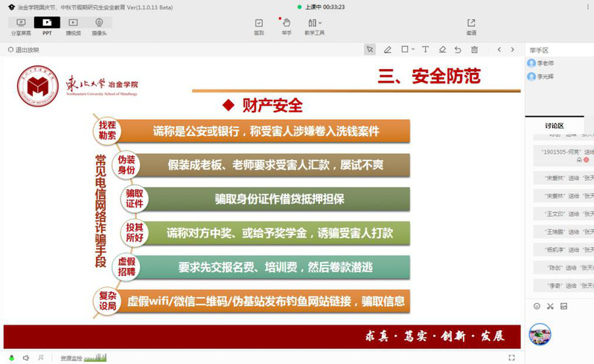Pick the eraser tool
Image resolution: width=594 pixels, height=364 pixels.
[x=442, y=50]
